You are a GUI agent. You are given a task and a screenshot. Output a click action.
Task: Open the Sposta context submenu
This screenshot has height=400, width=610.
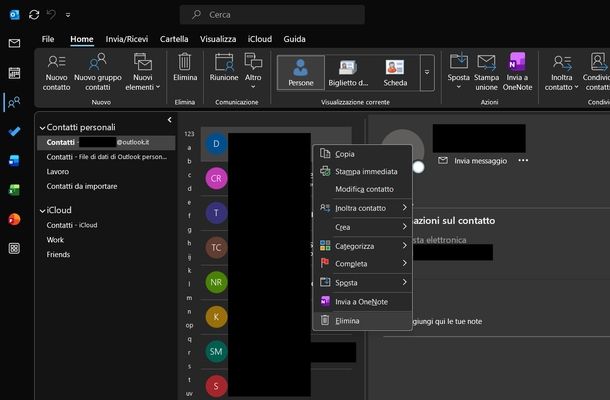click(x=363, y=282)
